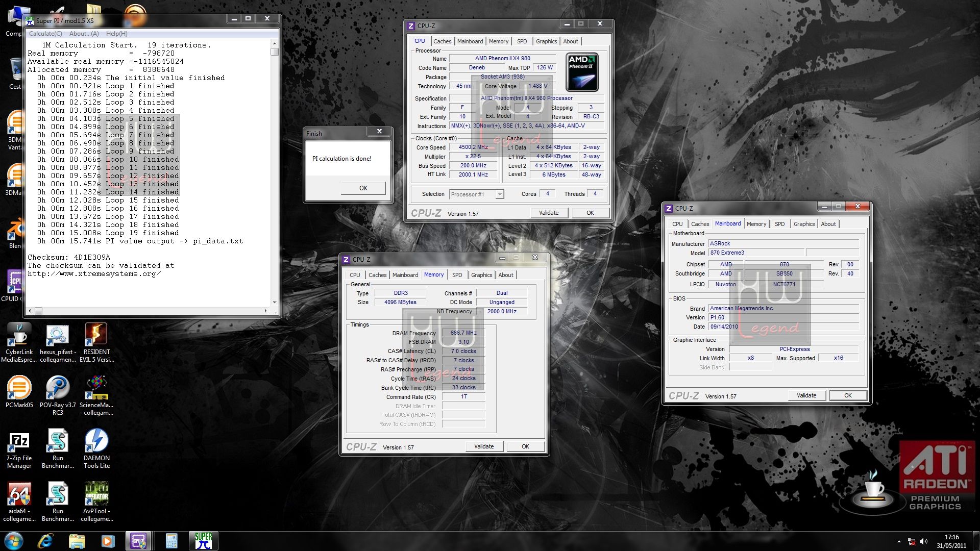This screenshot has height=551, width=980.
Task: Open the hexus_pifast desktop shortcut
Action: (58, 343)
